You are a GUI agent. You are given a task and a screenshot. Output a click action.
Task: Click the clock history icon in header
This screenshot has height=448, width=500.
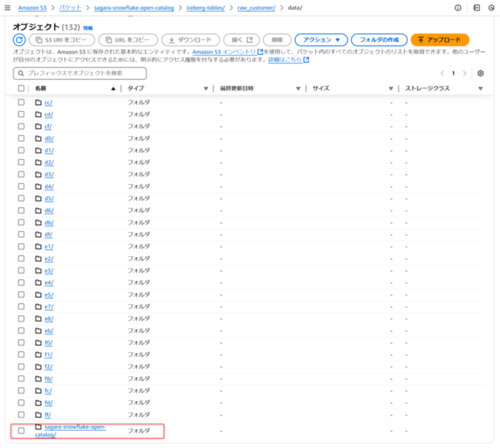(491, 8)
